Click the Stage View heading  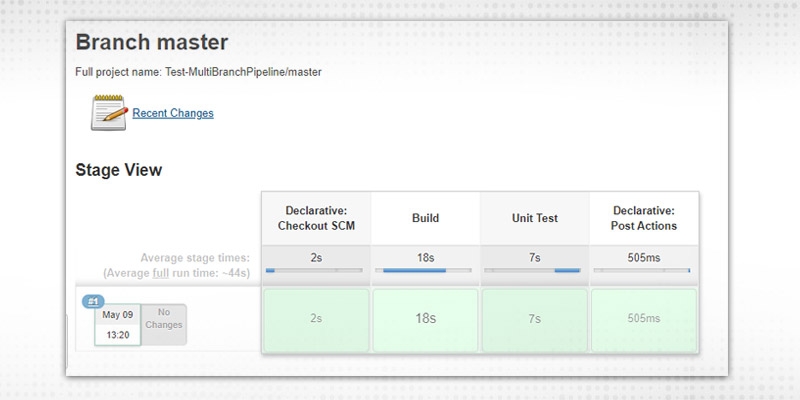click(119, 170)
